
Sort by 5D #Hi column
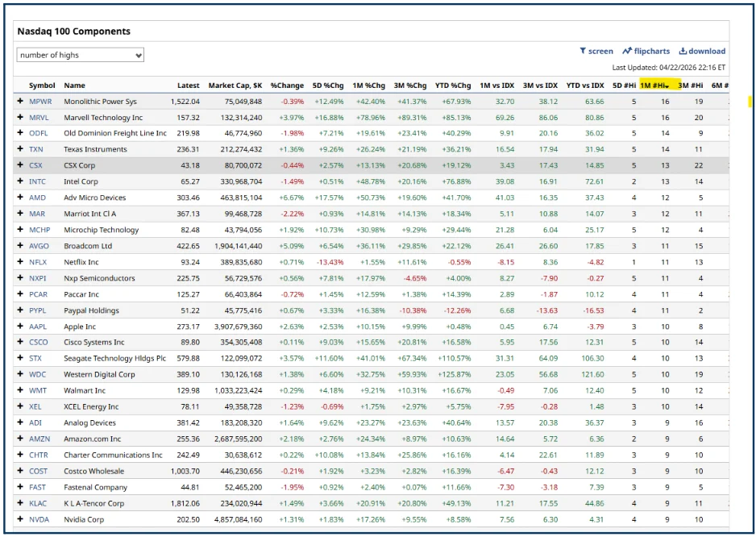click(x=624, y=85)
